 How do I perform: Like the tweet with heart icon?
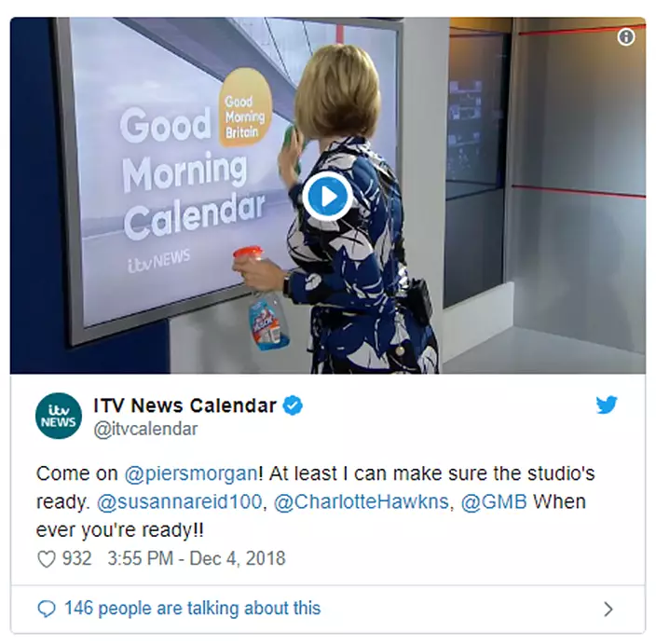47,559
